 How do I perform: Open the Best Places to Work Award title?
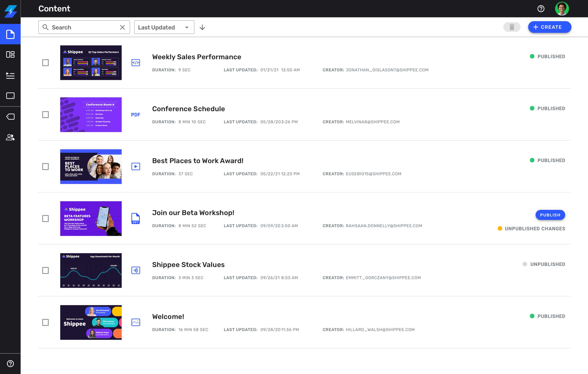197,161
